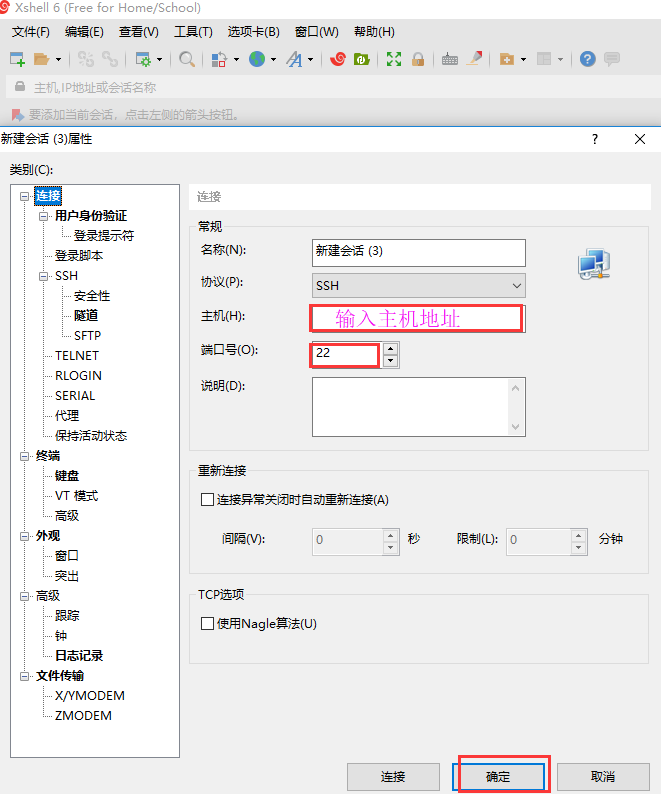
Task: Open the color scheme layout icon
Action: (219, 59)
